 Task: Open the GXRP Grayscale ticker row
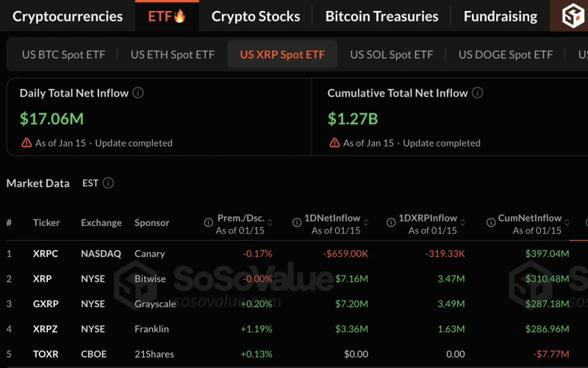tap(46, 304)
